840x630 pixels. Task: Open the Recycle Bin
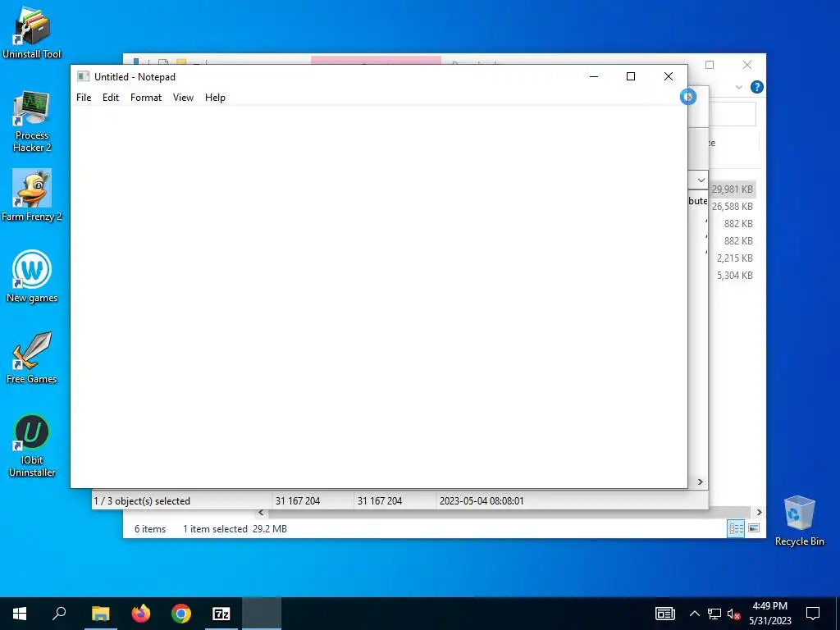pyautogui.click(x=799, y=521)
